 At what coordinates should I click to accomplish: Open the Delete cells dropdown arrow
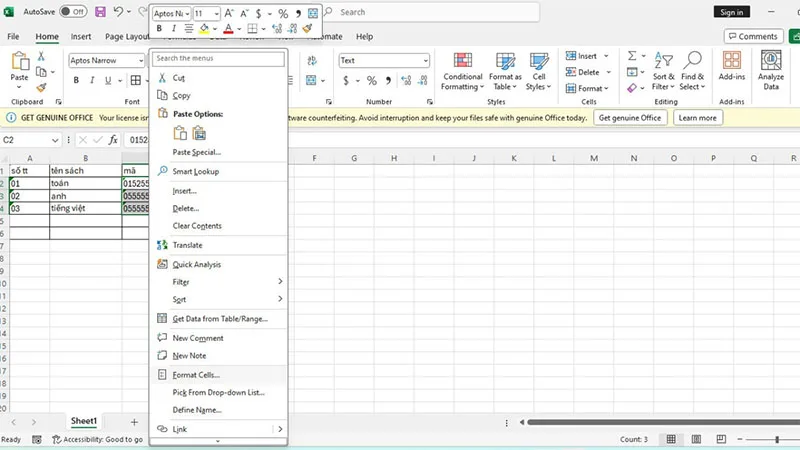[608, 72]
